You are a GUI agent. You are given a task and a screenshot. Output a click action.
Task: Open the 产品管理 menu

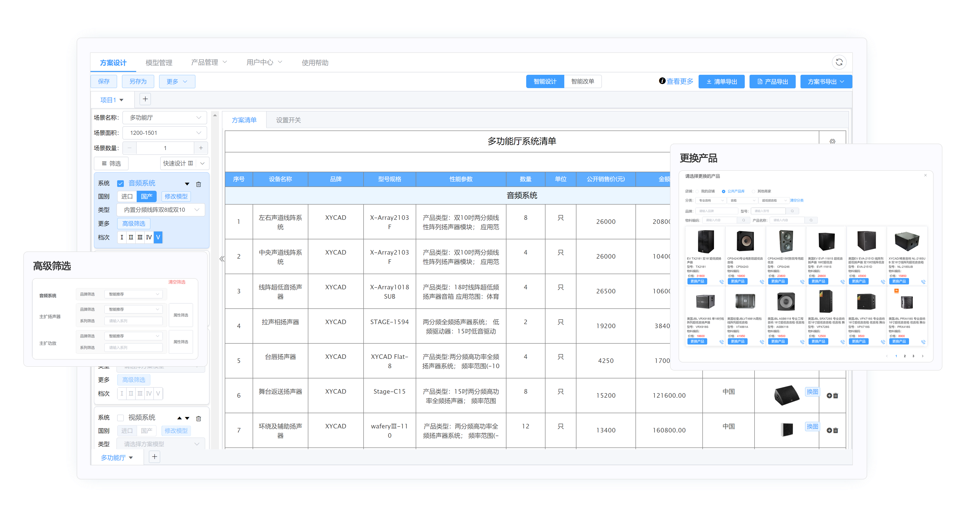pyautogui.click(x=209, y=62)
